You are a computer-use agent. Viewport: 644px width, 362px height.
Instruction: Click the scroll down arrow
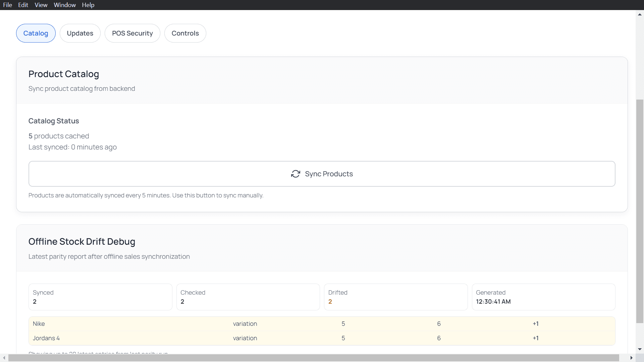tap(640, 349)
